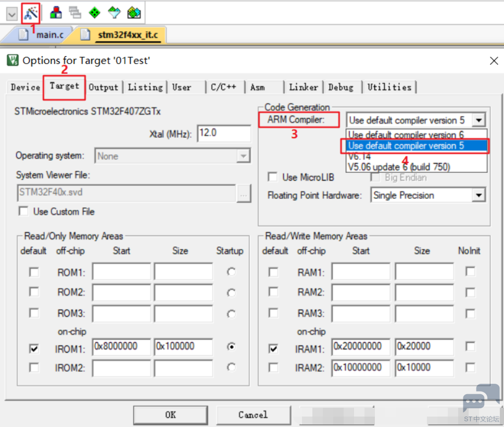Click the System Viewer File browse button
This screenshot has width=504, height=427.
[243, 193]
